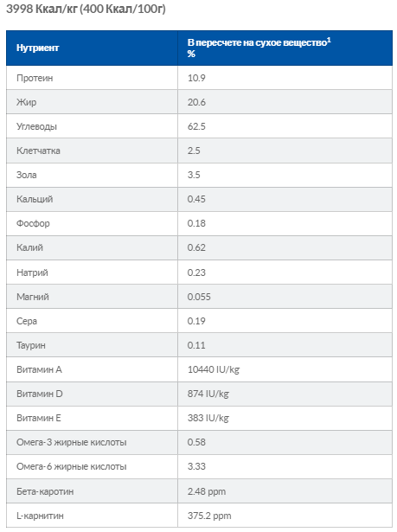Click the 'Магний' value 0.055
The height and width of the screenshot is (532, 397).
pos(199,297)
